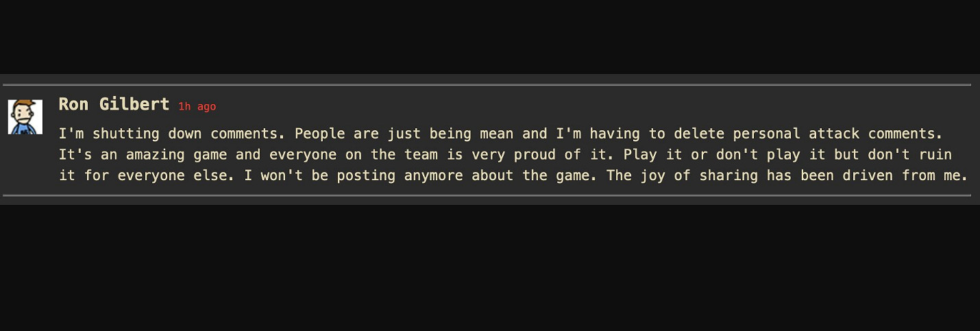The width and height of the screenshot is (980, 331).
Task: Click the horizontal divider below the comment
Action: click(487, 195)
